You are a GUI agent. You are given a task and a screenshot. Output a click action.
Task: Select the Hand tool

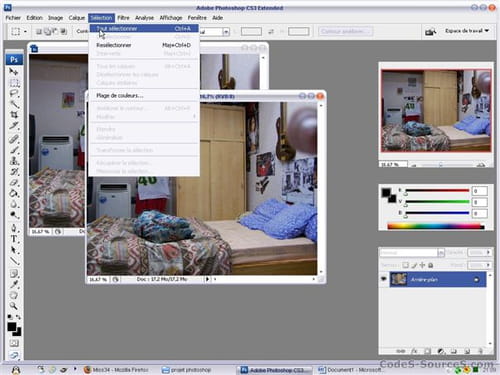click(x=14, y=295)
